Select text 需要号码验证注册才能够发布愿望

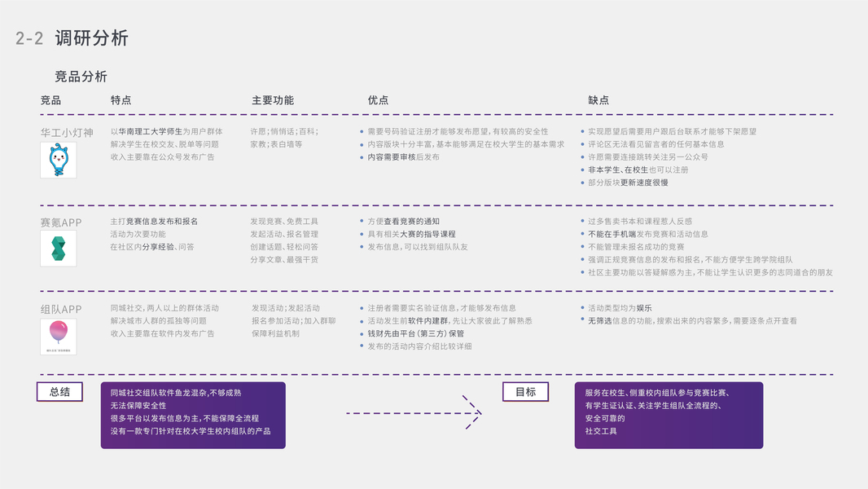point(428,132)
